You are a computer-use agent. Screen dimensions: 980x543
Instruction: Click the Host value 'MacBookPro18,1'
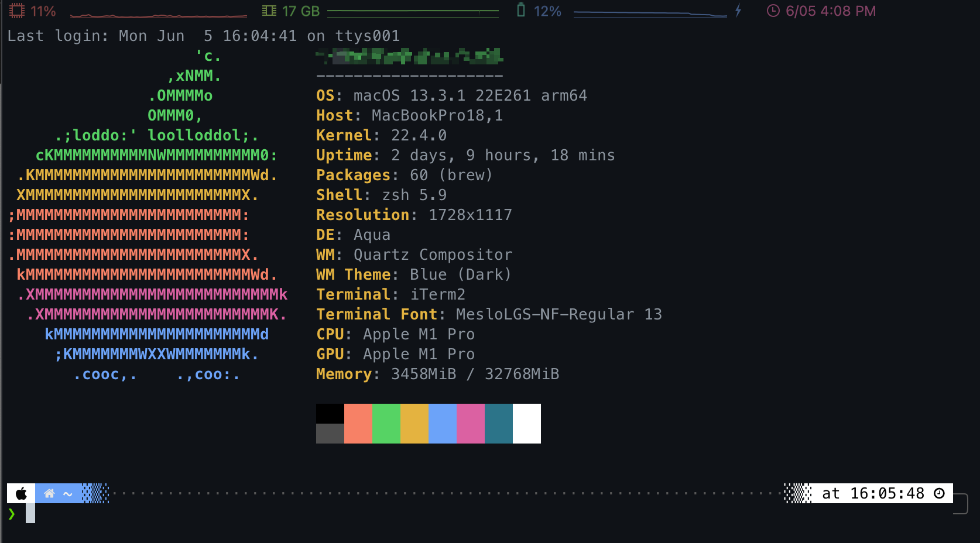pyautogui.click(x=437, y=115)
